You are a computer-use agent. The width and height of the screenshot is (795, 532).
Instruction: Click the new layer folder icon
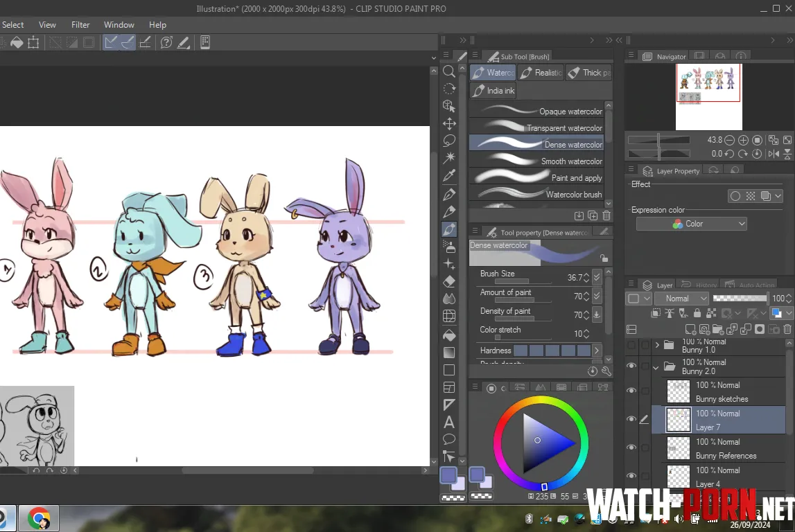pyautogui.click(x=718, y=329)
